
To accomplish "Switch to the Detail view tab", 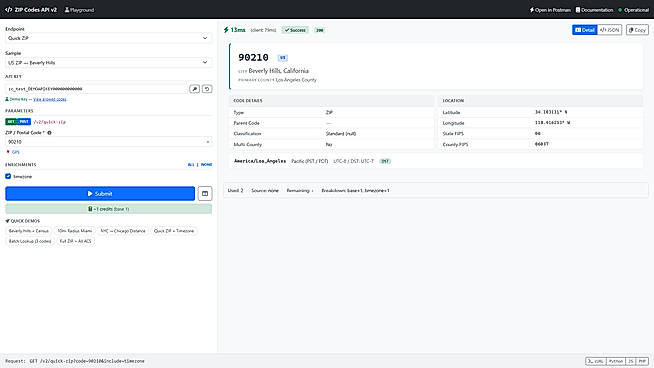I will pyautogui.click(x=585, y=30).
